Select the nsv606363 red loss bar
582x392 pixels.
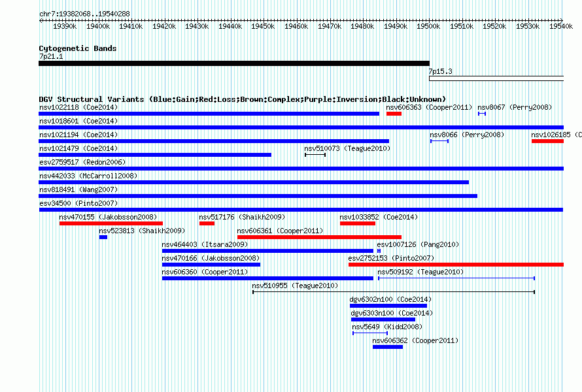[394, 114]
